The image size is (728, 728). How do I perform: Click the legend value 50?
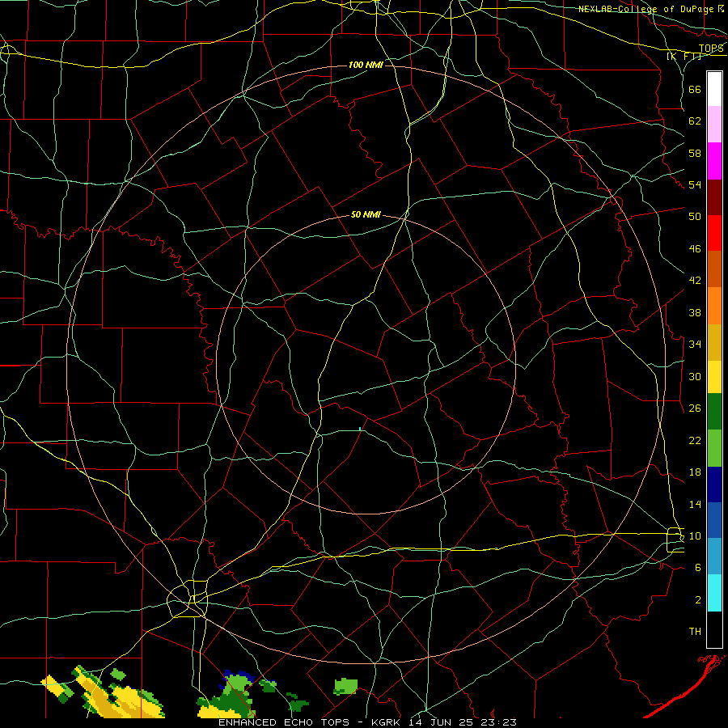click(x=695, y=216)
